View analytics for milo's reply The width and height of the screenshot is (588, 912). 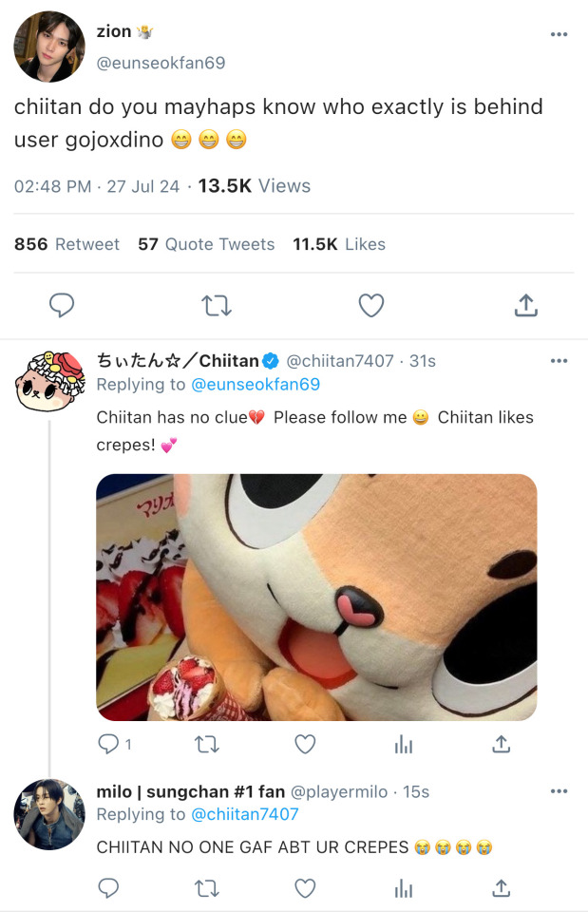click(x=403, y=888)
